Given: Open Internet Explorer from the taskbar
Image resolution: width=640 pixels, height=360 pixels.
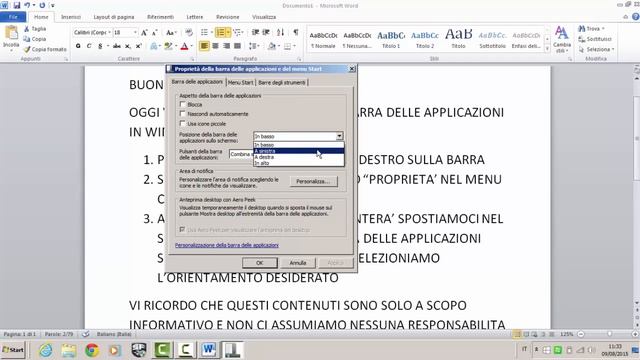Looking at the screenshot, I should [x=46, y=350].
